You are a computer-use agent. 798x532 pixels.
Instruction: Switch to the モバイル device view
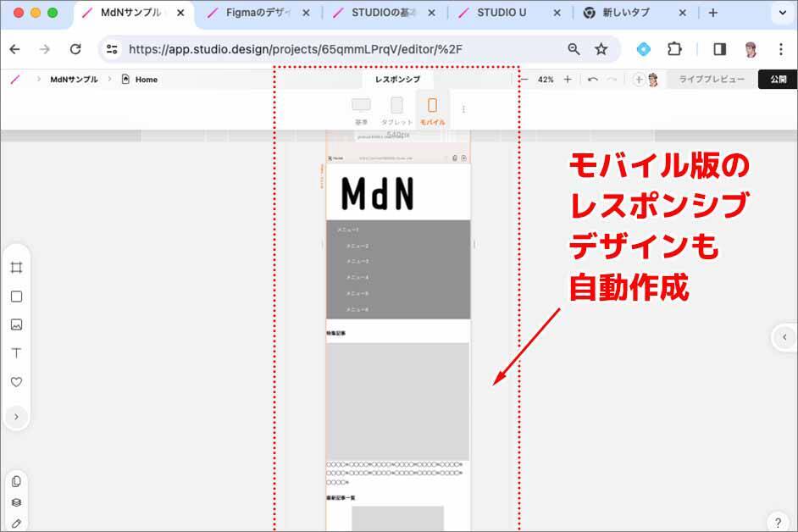[x=432, y=109]
